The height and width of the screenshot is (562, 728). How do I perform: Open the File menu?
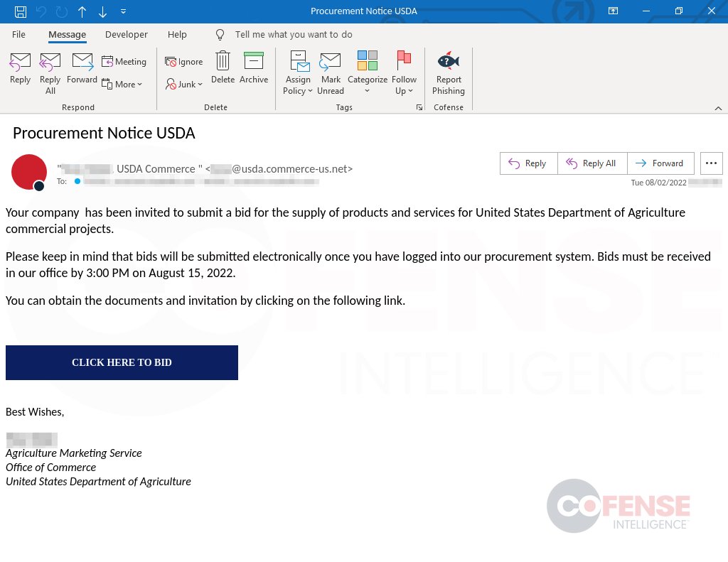coord(18,34)
